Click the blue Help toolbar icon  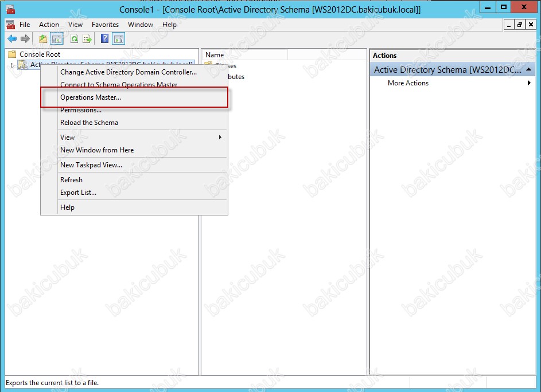click(104, 38)
